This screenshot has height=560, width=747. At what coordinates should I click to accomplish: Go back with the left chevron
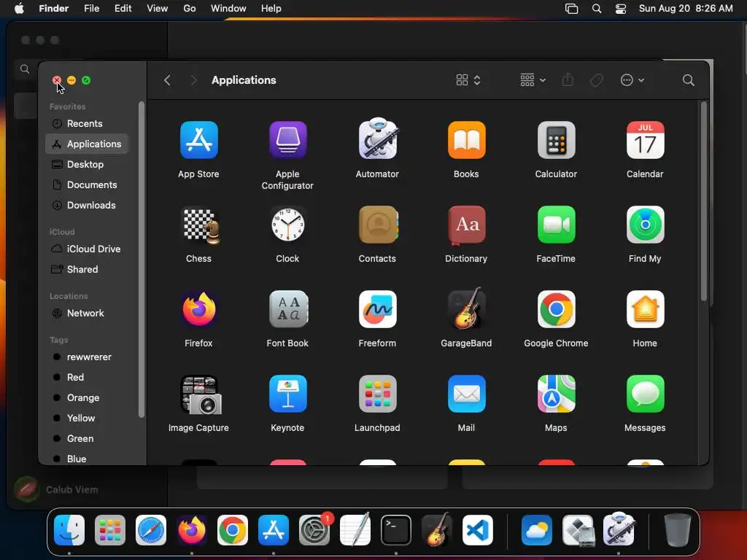(167, 80)
